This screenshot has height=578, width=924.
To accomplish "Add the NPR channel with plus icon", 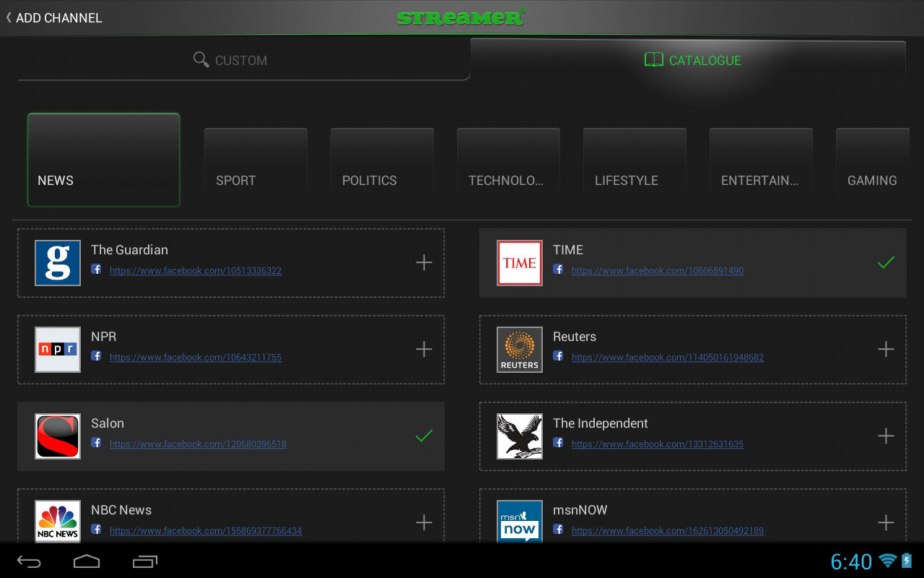I will (x=424, y=350).
